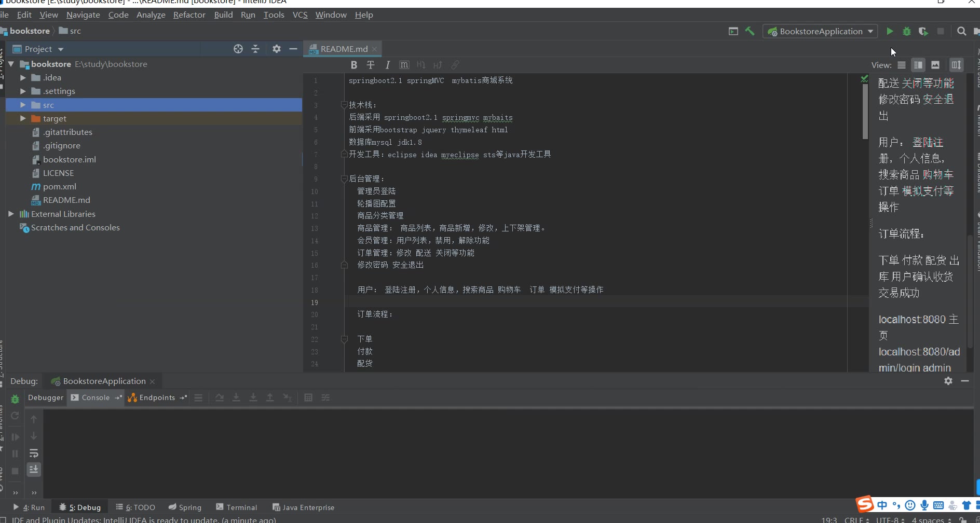980x523 pixels.
Task: Switch view to editor only mode
Action: [x=902, y=65]
